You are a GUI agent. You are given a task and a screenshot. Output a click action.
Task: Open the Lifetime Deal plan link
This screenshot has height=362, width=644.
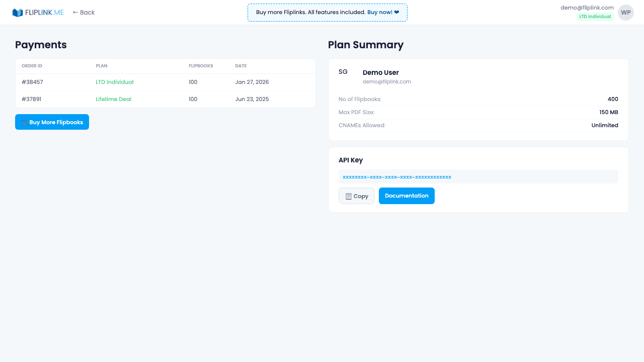point(113,99)
